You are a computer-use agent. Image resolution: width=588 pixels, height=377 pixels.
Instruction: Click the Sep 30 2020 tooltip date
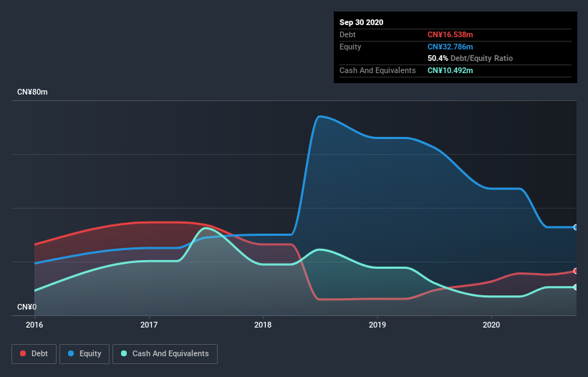362,22
